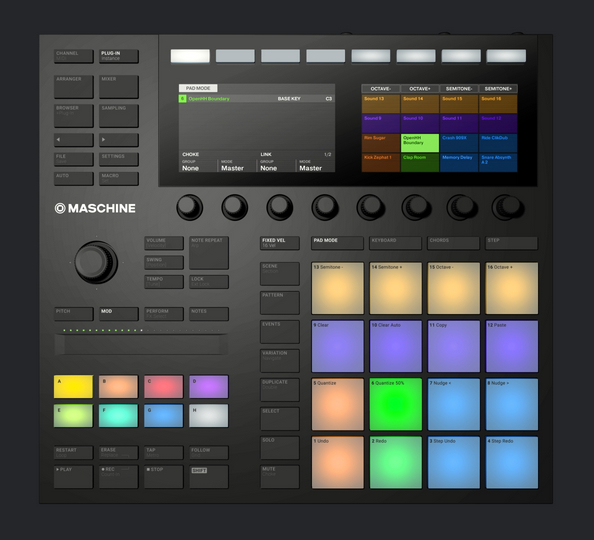The width and height of the screenshot is (594, 540).
Task: Touch the smart strip below the LEDs
Action: [x=141, y=345]
